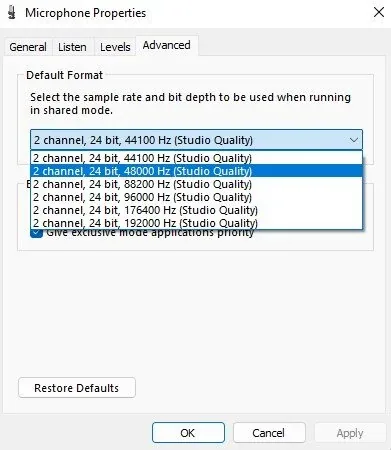Click the microphone icon in the title bar
The image size is (391, 450).
click(x=12, y=13)
